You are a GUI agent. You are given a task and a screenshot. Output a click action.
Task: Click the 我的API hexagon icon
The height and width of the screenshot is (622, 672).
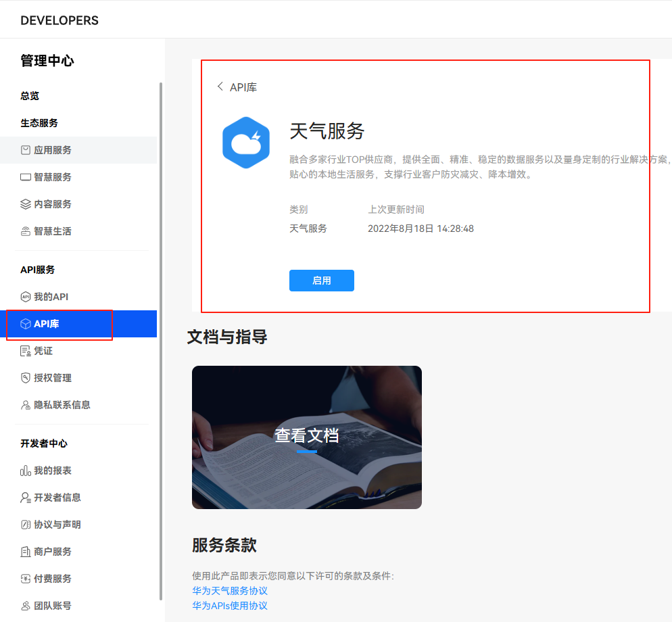coord(26,297)
